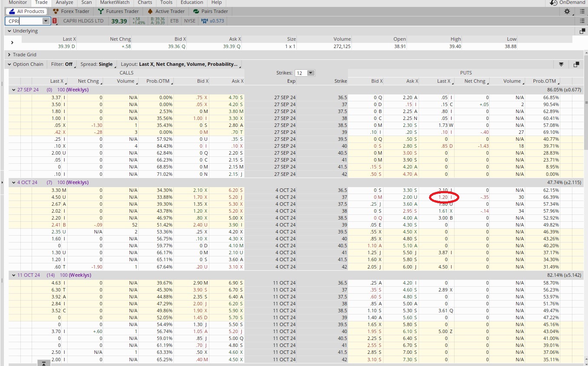
Task: Open the Scan tab
Action: 87,3
